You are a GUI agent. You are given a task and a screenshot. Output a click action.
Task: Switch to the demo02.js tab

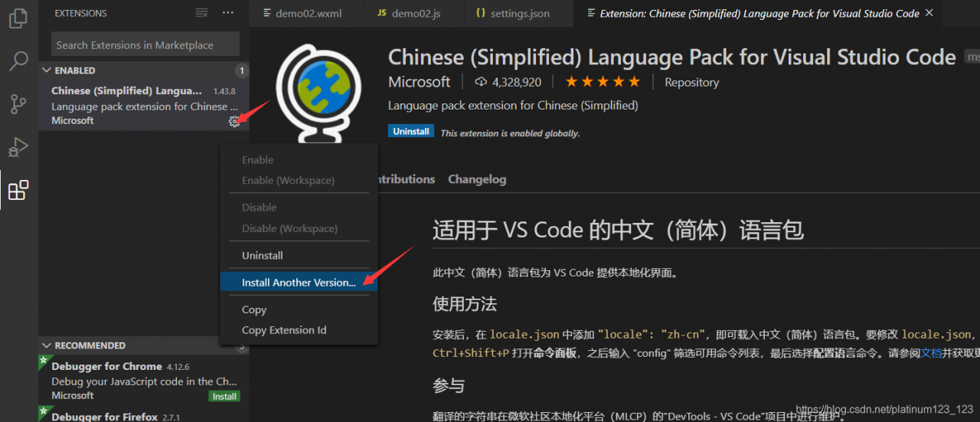coord(413,13)
